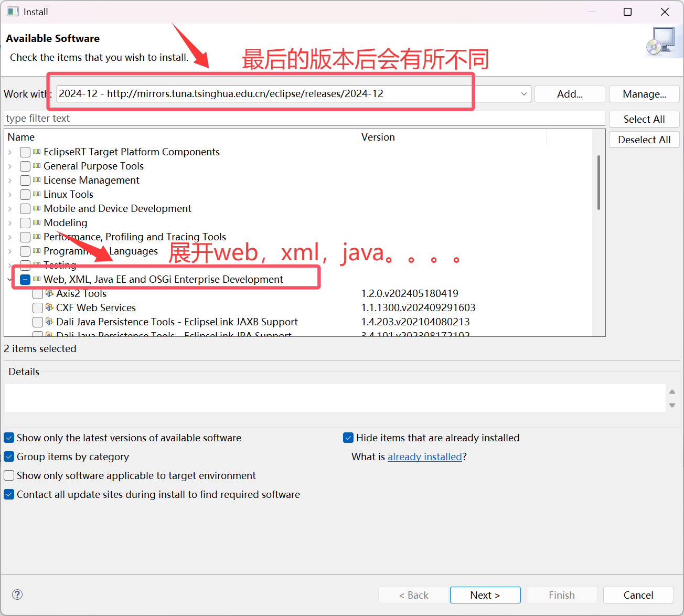Image resolution: width=684 pixels, height=616 pixels.
Task: Click the software list vertical scrollbar thumb
Action: 598,182
